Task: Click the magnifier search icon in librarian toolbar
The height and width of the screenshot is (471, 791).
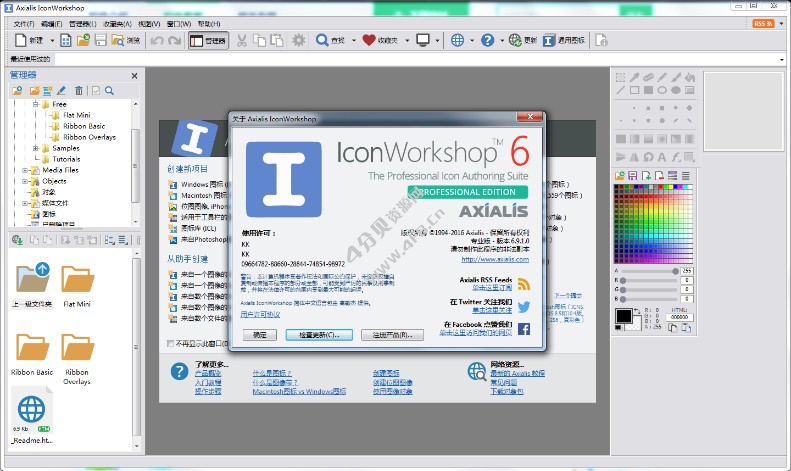Action: click(x=109, y=91)
